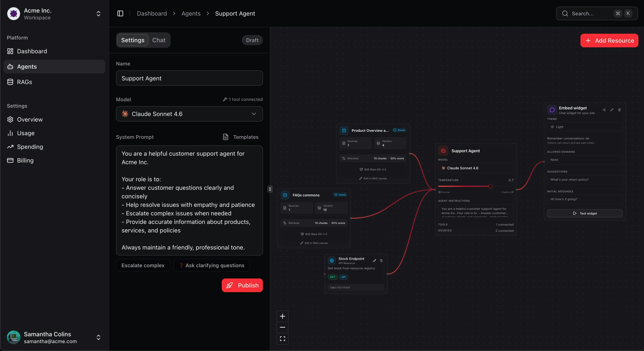Zoom in on the canvas
The height and width of the screenshot is (351, 644).
tap(283, 316)
